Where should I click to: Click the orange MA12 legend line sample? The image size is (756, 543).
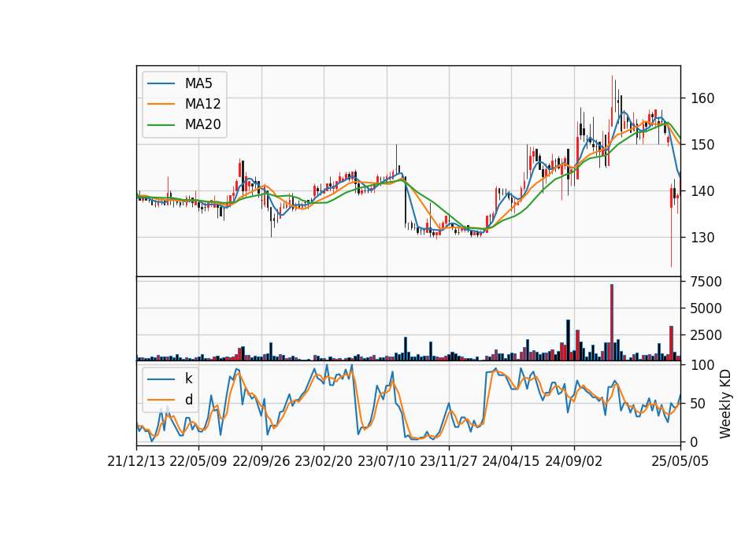click(161, 104)
